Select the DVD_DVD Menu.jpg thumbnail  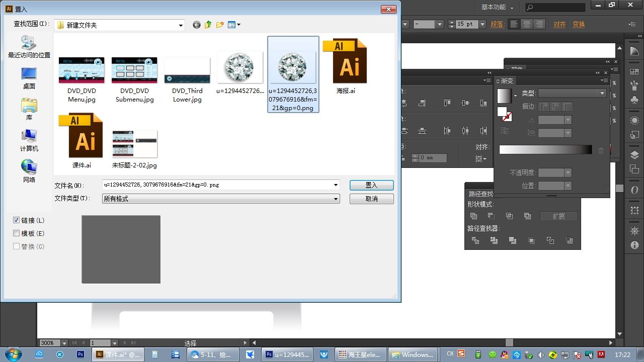[x=82, y=70]
